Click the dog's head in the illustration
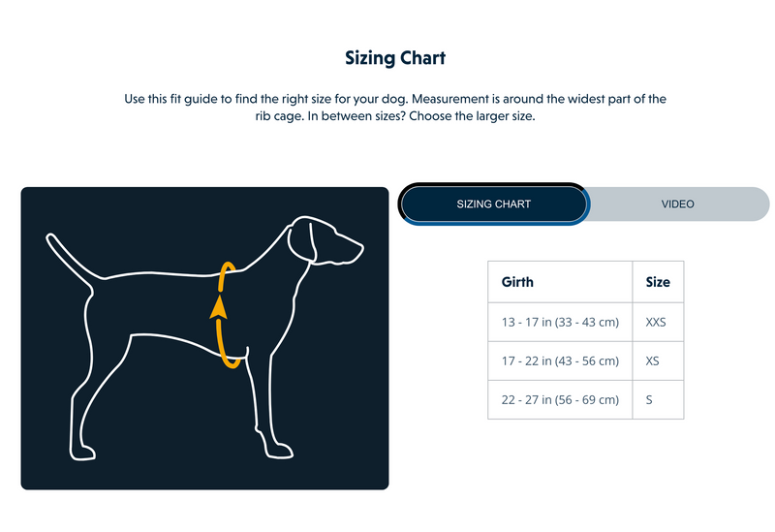Image resolution: width=775 pixels, height=532 pixels. [x=329, y=242]
